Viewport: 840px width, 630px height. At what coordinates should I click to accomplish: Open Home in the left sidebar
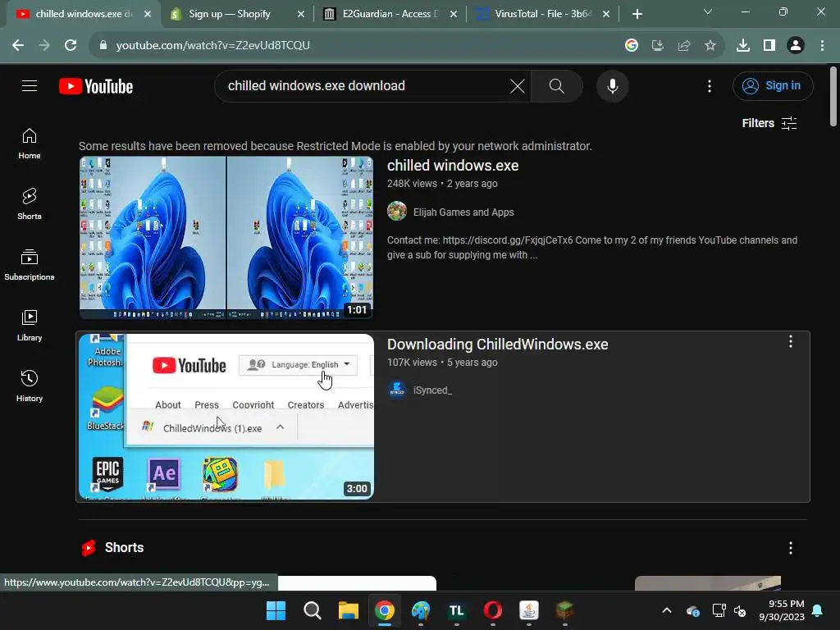(30, 144)
